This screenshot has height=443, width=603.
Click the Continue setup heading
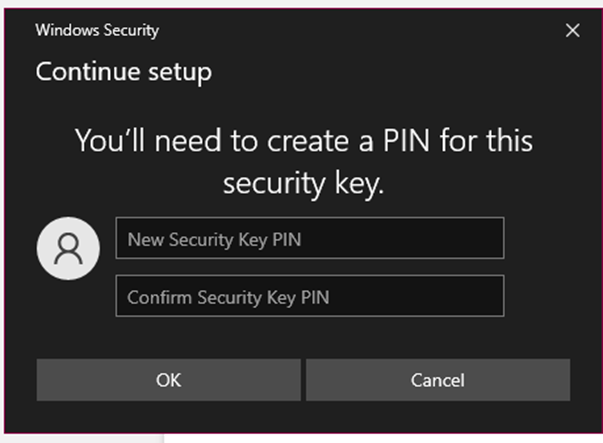pos(124,72)
